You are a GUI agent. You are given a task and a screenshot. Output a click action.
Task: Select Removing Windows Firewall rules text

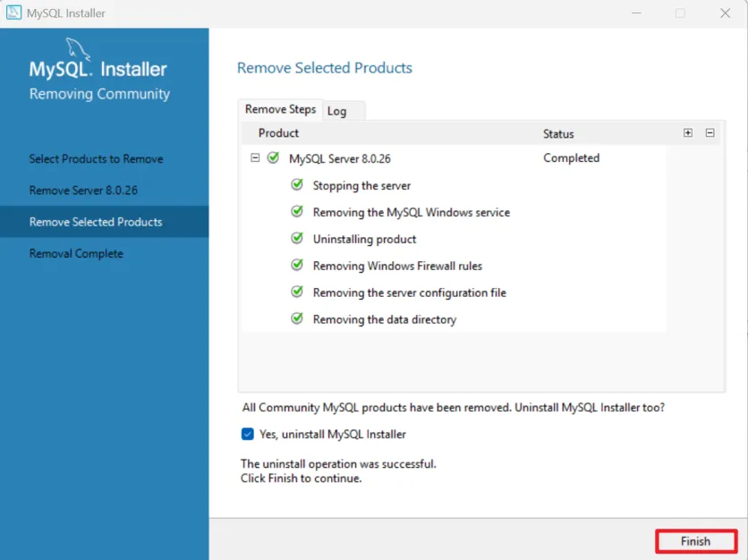[x=397, y=266]
